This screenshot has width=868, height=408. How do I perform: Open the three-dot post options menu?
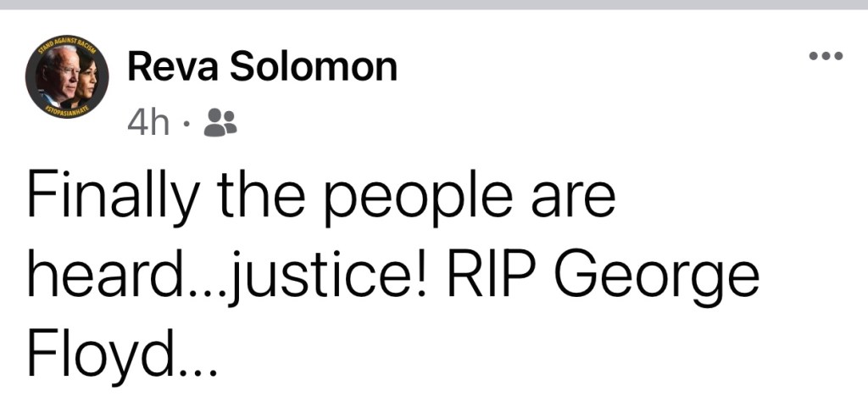click(x=826, y=57)
